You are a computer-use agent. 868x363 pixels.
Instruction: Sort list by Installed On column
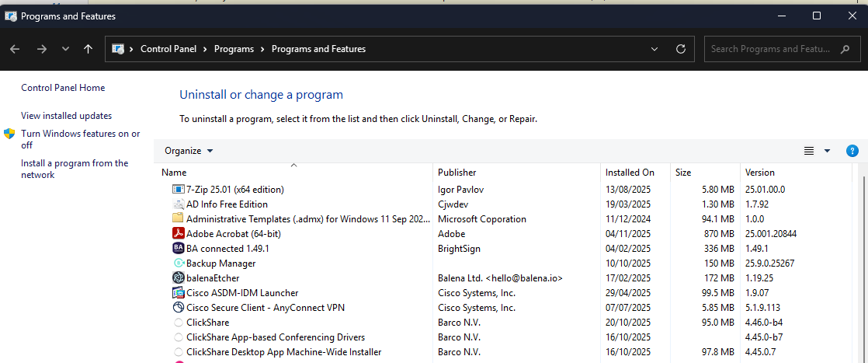tap(630, 173)
